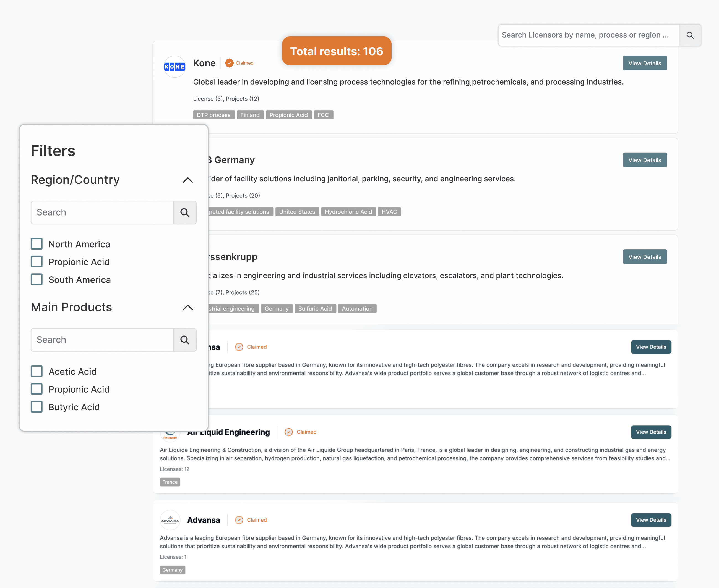The image size is (719, 588).
Task: Click the Finland tag on Kone
Action: [x=250, y=115]
